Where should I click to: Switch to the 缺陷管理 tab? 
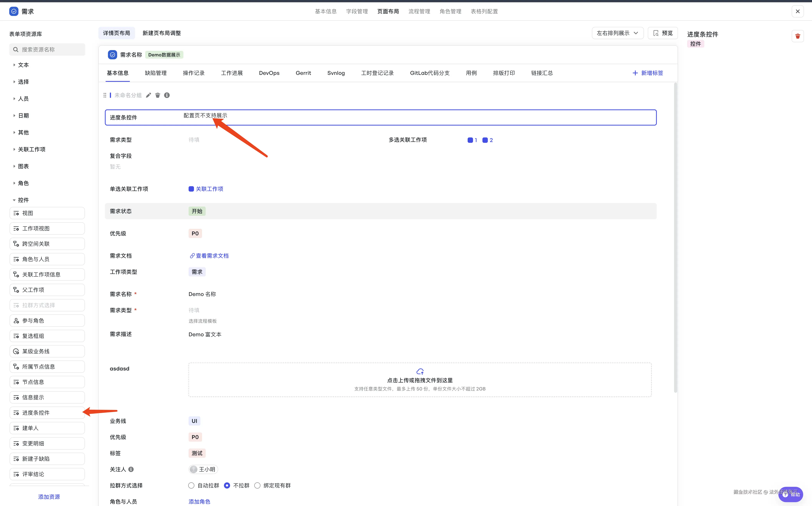156,73
